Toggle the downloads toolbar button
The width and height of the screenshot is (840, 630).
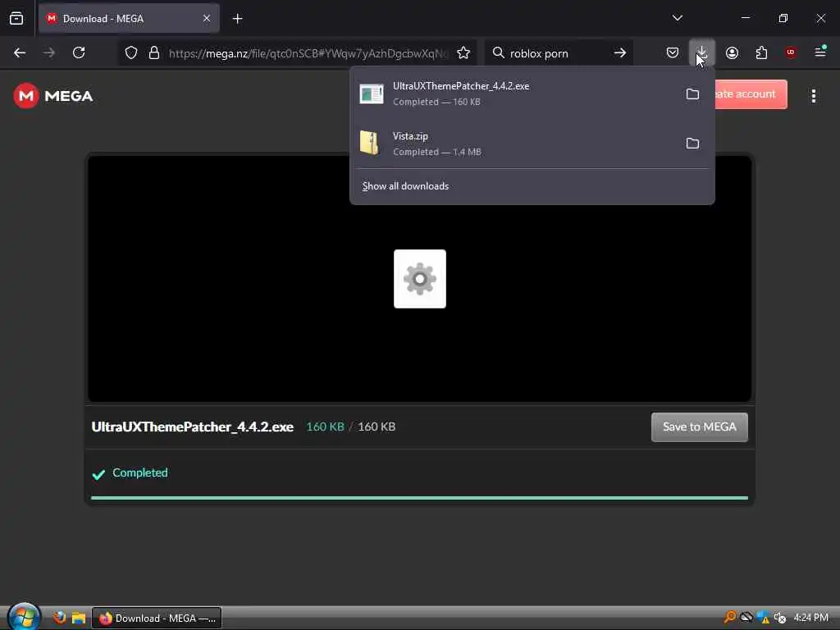pyautogui.click(x=702, y=52)
